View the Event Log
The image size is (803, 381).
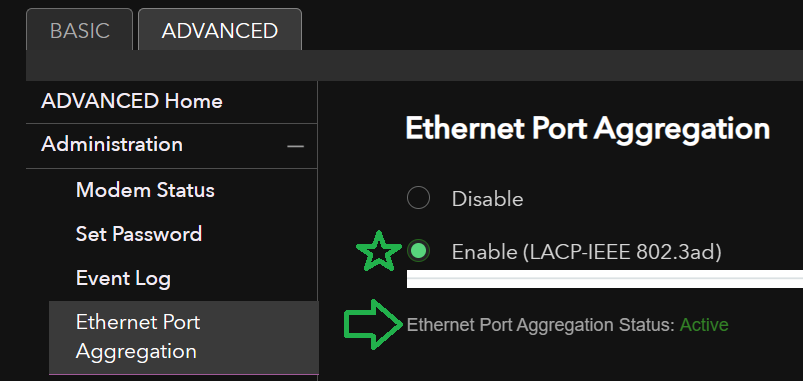pyautogui.click(x=123, y=279)
